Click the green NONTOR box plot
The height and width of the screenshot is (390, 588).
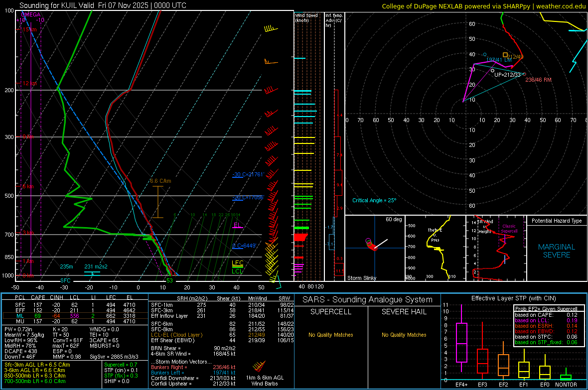(566, 377)
